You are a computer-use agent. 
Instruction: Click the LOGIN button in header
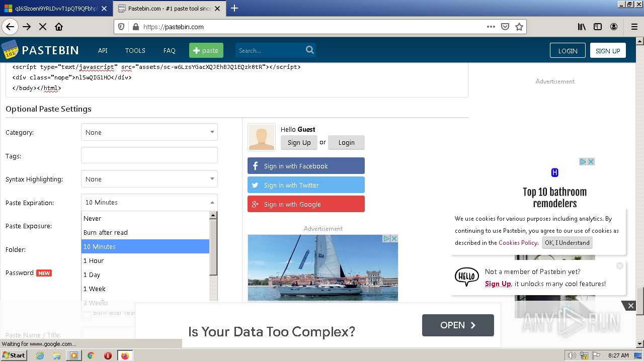click(x=568, y=50)
